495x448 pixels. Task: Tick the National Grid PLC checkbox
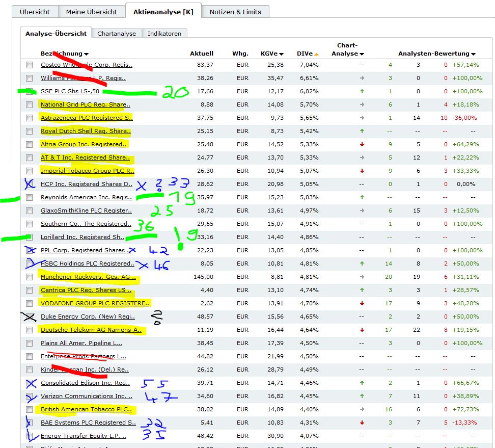point(30,104)
